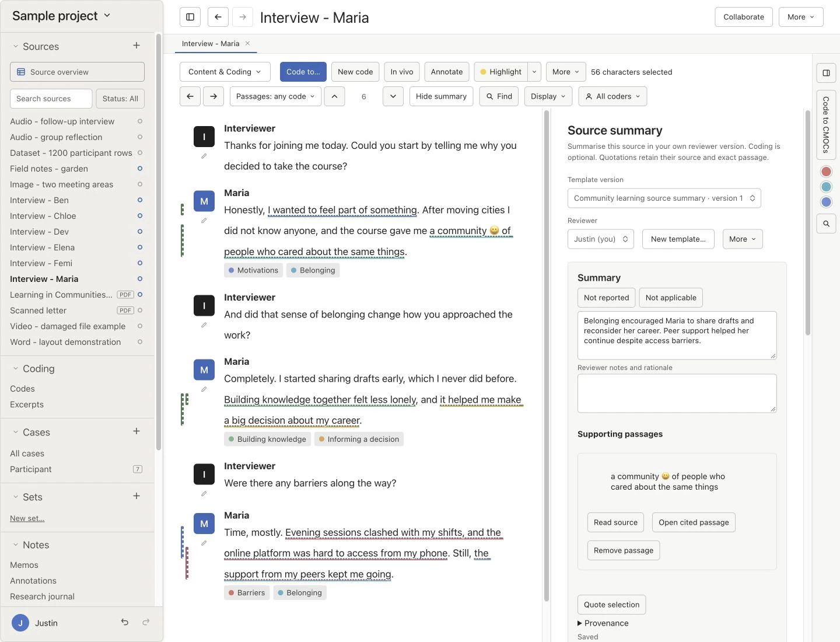
Task: Toggle status dot for Scanned letter
Action: click(140, 310)
